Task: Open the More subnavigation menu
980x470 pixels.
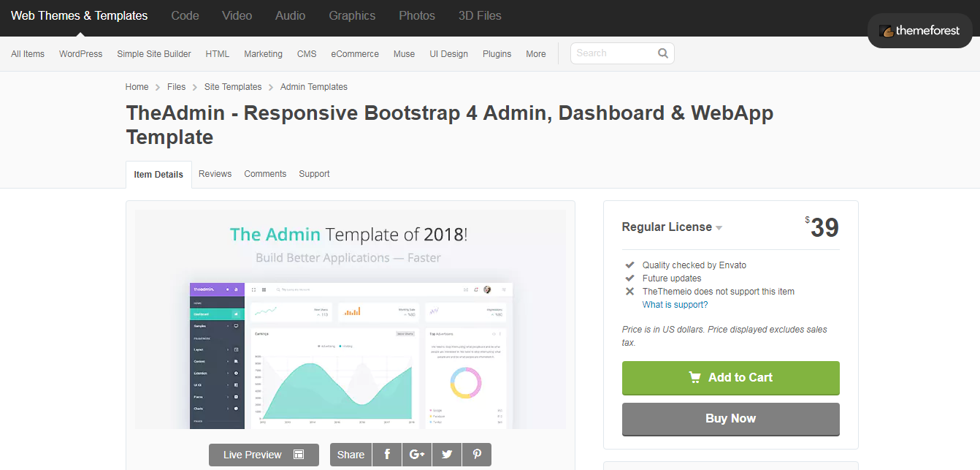Action: coord(536,54)
